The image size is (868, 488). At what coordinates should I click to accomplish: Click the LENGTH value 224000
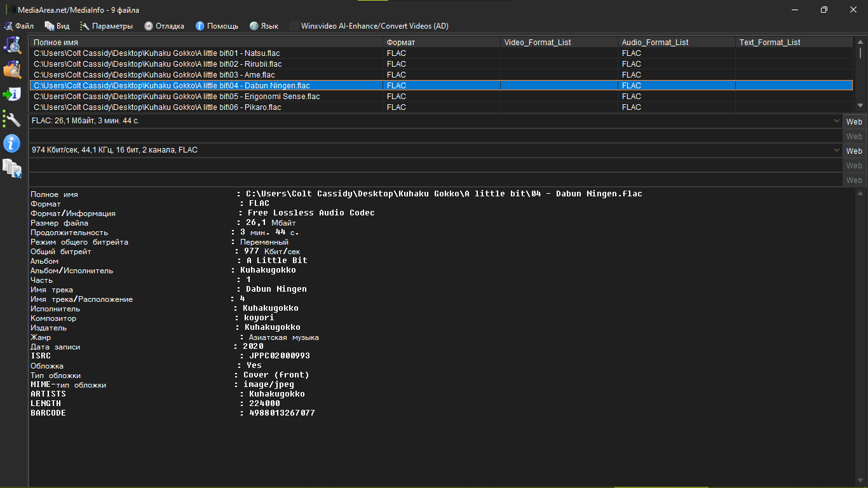[264, 403]
